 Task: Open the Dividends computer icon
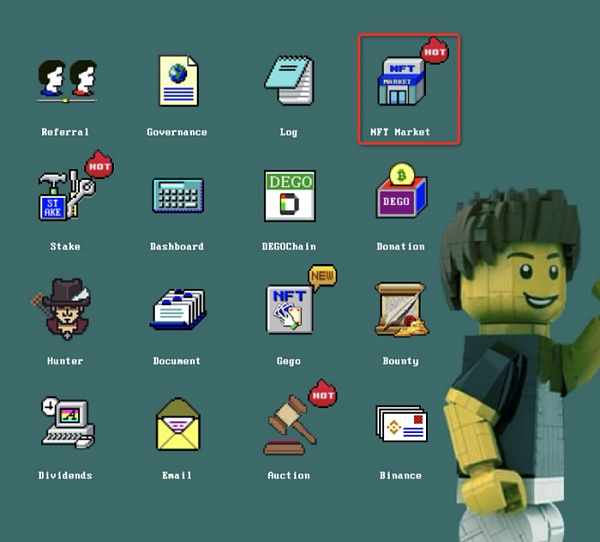(x=66, y=424)
